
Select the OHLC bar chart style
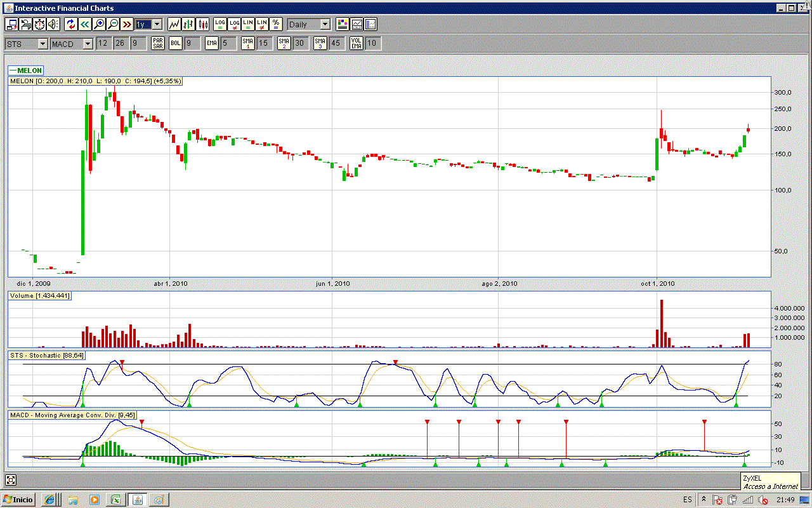188,24
